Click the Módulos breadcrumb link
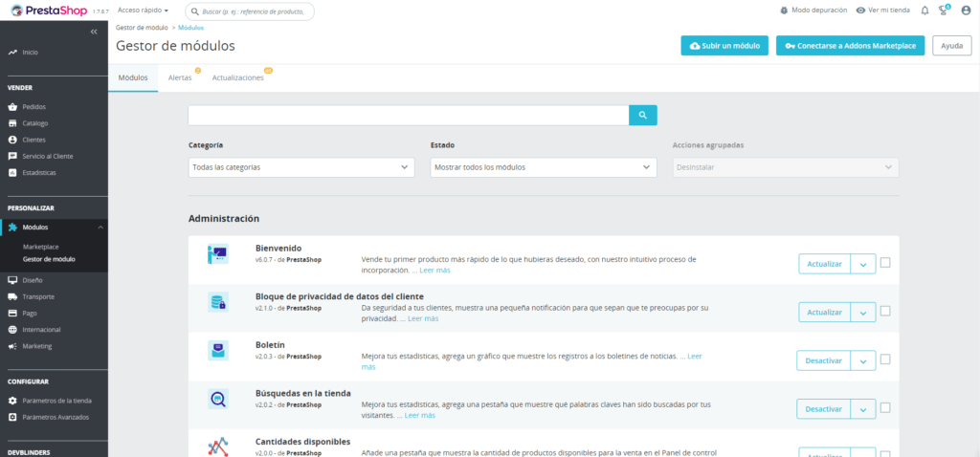This screenshot has width=980, height=457. click(x=190, y=28)
